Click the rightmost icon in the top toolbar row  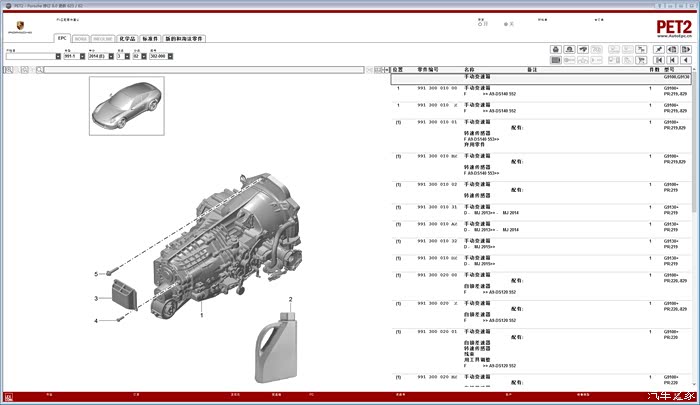click(x=688, y=48)
